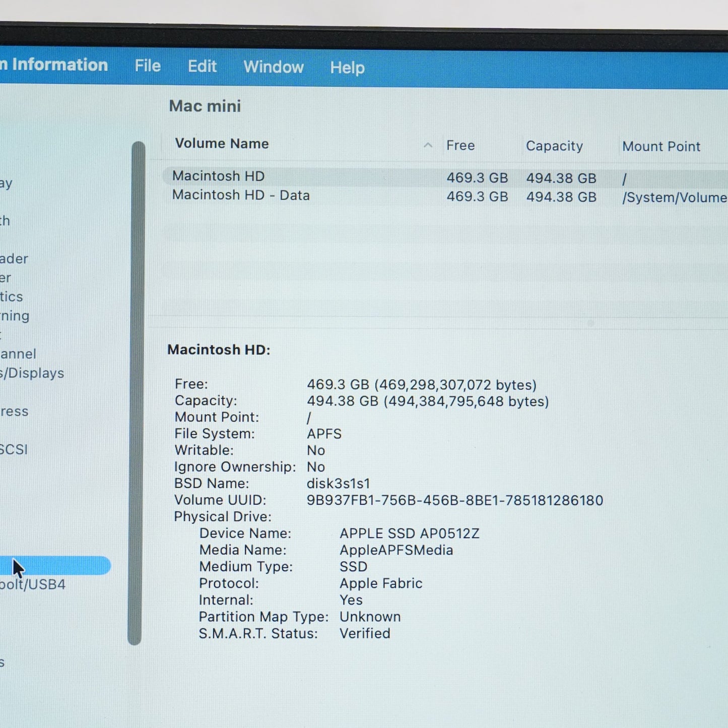Click the sort arrow in Volume Name header
Viewport: 728px width, 728px height.
coord(428,145)
